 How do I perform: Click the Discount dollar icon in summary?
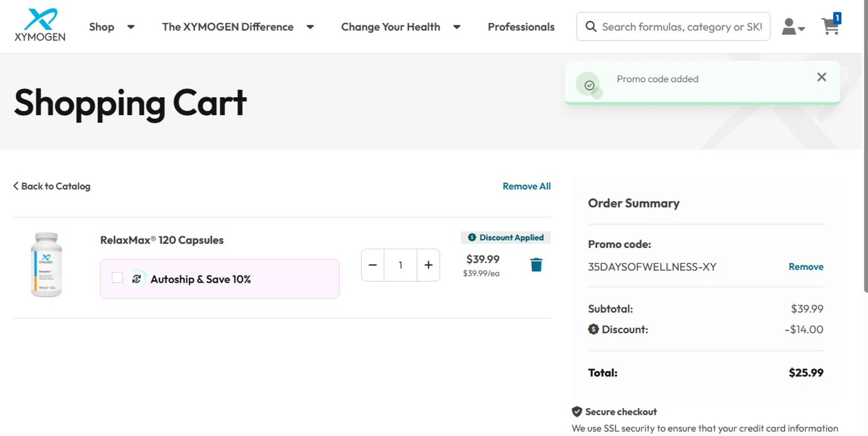coord(593,330)
